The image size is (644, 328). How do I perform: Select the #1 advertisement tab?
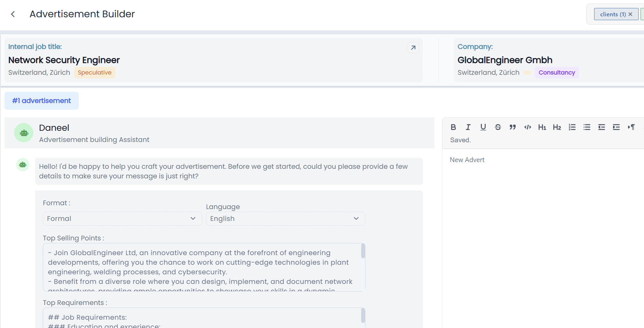tap(42, 101)
